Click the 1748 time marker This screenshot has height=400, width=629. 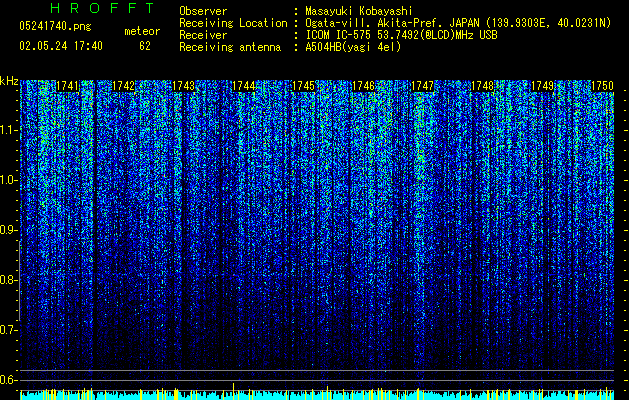(x=483, y=86)
